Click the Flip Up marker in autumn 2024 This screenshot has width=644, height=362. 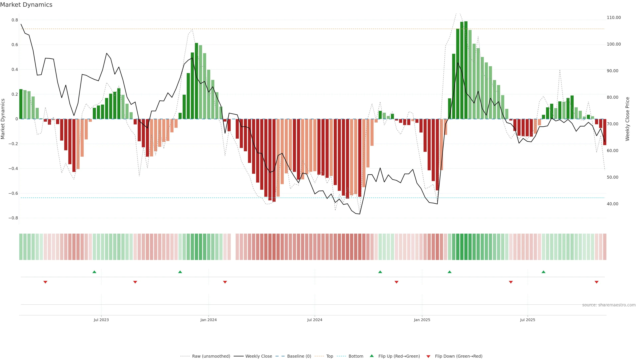point(380,272)
